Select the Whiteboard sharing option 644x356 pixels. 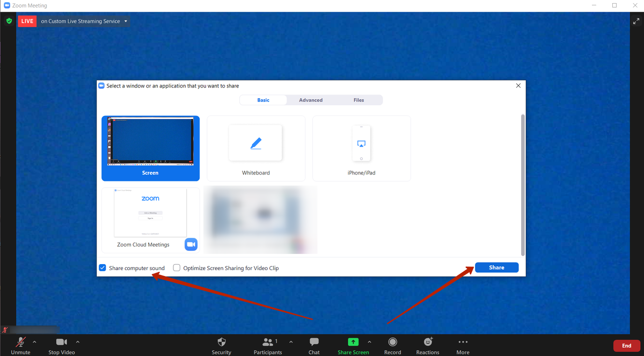255,149
